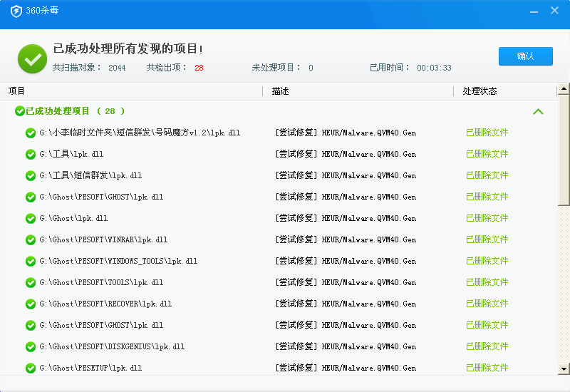Click the green check icon for G:\工具\lpk.dll

click(31, 155)
